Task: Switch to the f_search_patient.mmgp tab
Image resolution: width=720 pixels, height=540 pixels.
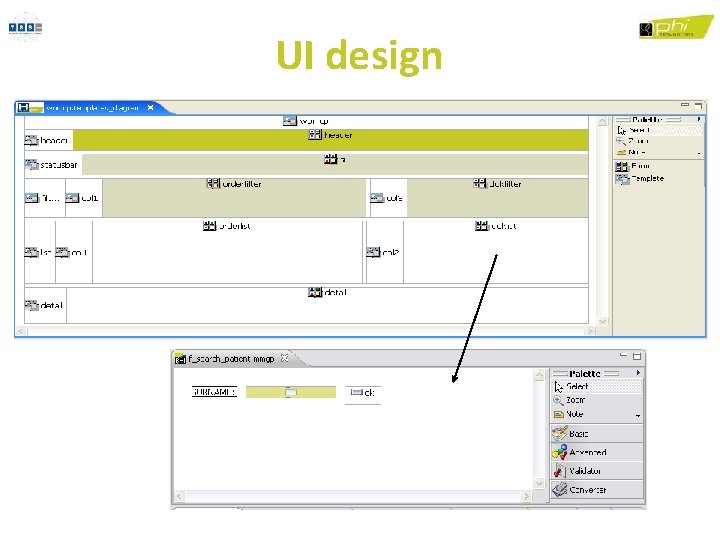Action: 231,359
